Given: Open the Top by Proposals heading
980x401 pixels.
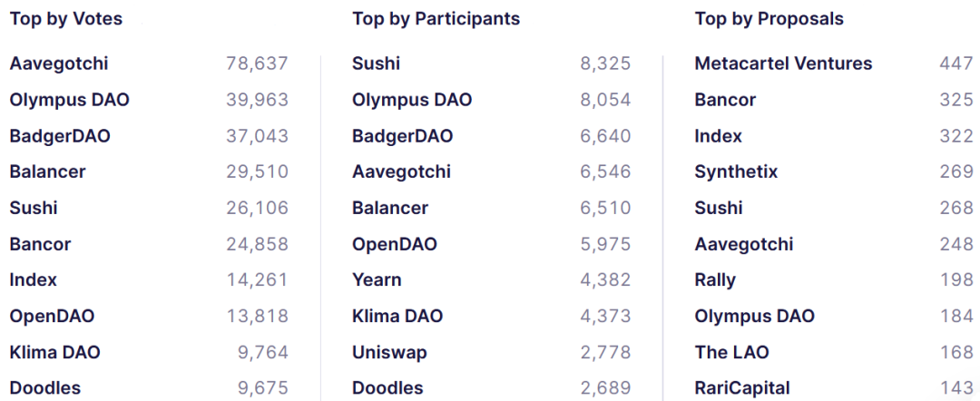Looking at the screenshot, I should point(769,19).
